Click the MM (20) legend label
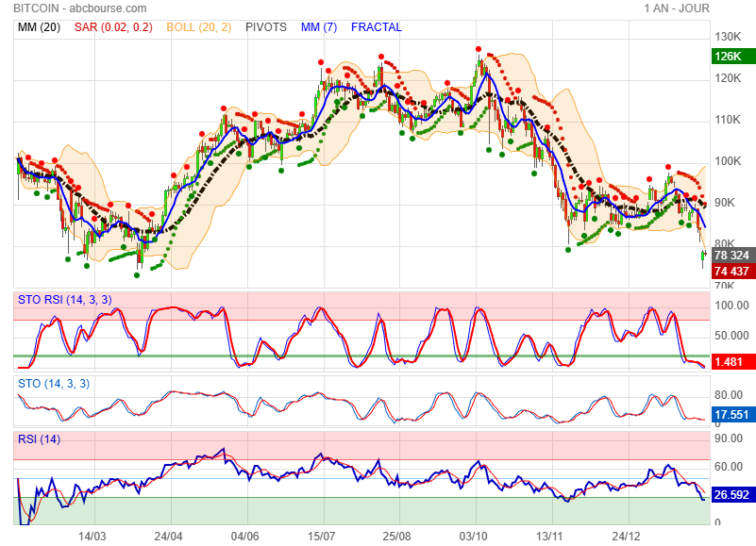 click(39, 27)
